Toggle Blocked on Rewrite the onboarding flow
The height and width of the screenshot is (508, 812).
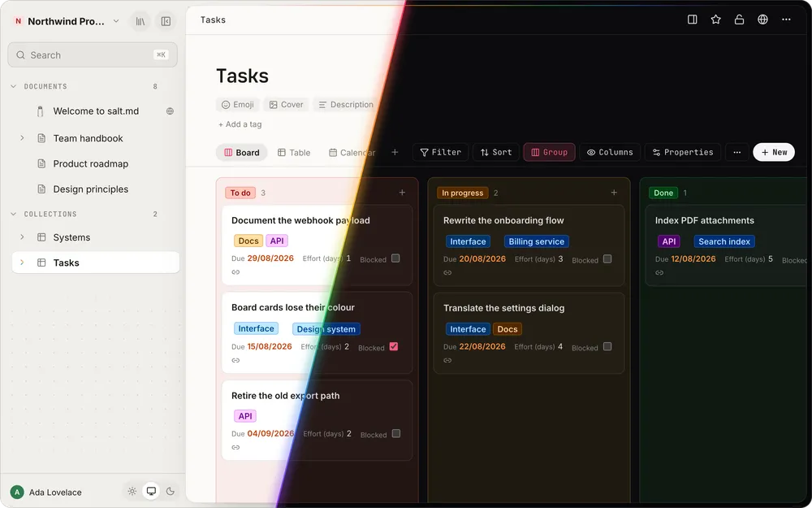point(607,258)
